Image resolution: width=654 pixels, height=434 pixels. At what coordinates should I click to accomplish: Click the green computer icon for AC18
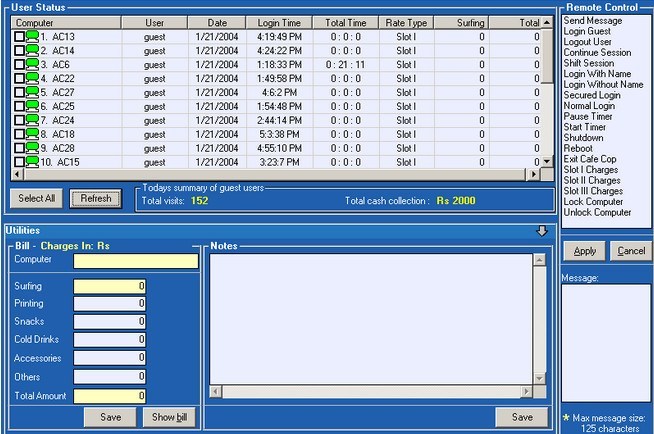click(x=32, y=134)
